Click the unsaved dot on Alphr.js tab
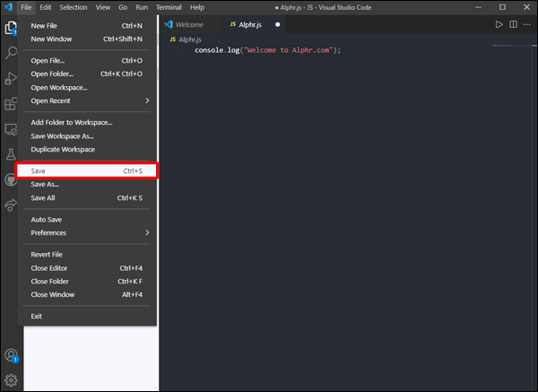This screenshot has width=538, height=392. click(x=278, y=25)
